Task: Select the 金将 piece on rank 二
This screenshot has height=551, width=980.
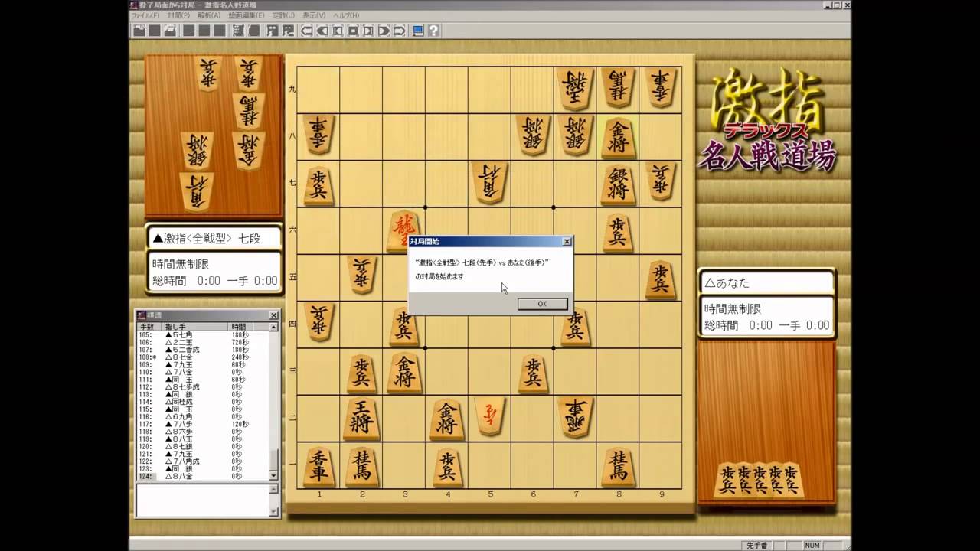Action: click(447, 419)
